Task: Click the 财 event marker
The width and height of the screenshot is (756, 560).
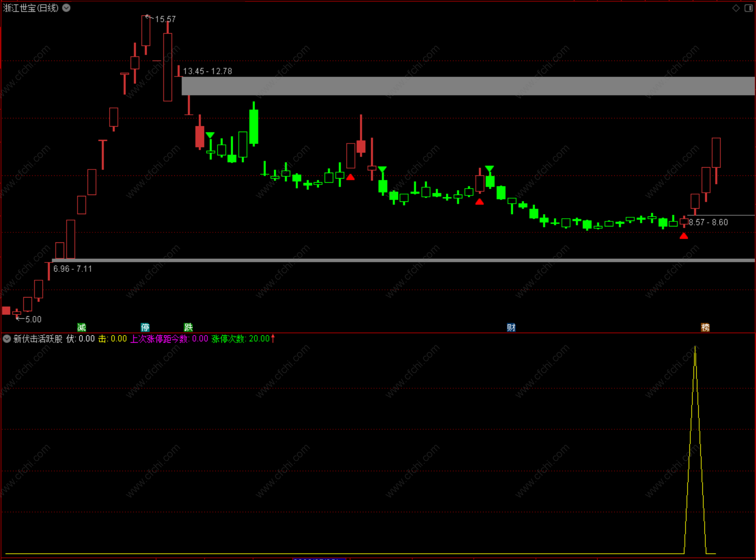Action: [511, 327]
